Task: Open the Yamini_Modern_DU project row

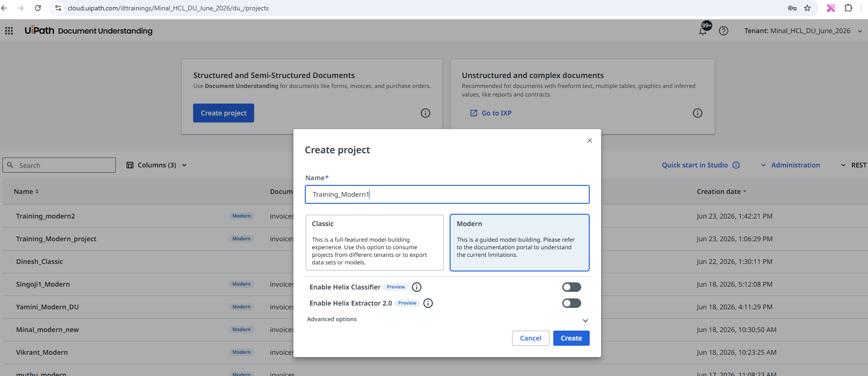Action: click(47, 307)
